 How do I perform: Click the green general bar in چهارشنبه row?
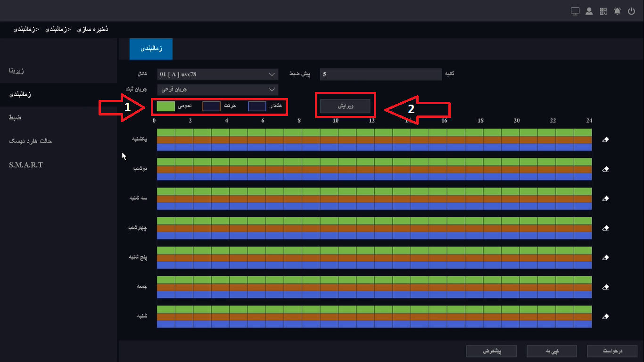374,221
